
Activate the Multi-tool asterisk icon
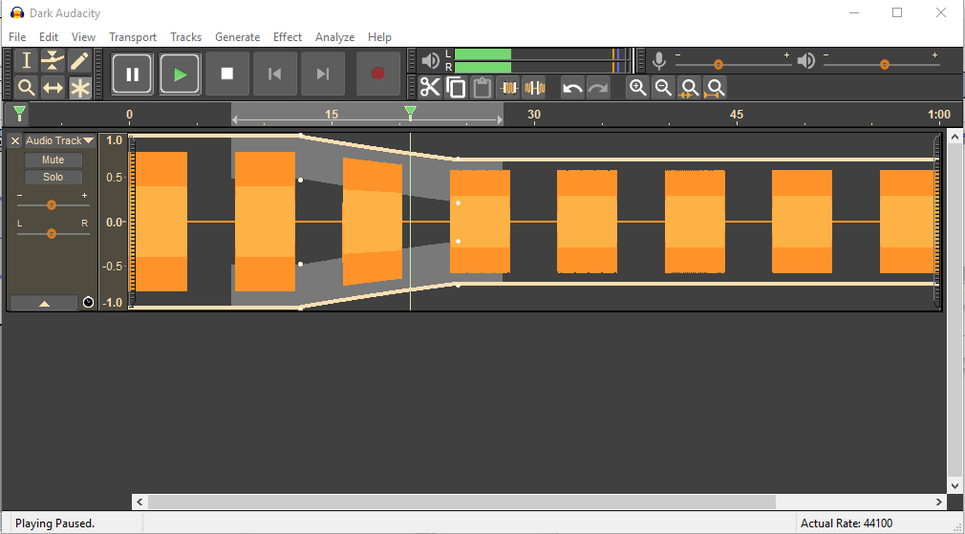click(80, 88)
